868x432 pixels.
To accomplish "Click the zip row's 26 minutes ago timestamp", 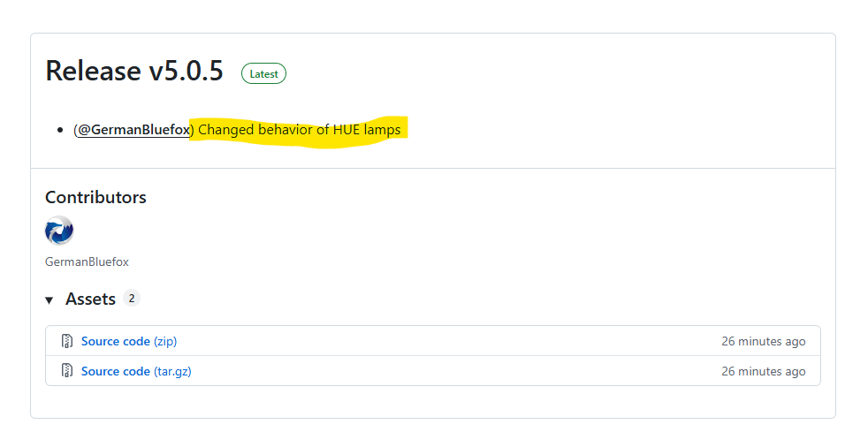I will (763, 341).
